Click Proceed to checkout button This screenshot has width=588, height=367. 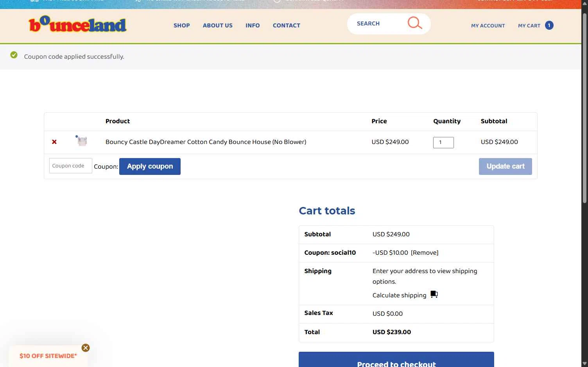coord(396,359)
